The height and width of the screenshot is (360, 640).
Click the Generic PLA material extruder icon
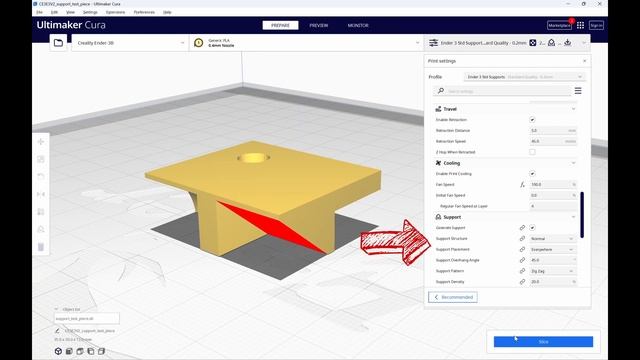[199, 43]
